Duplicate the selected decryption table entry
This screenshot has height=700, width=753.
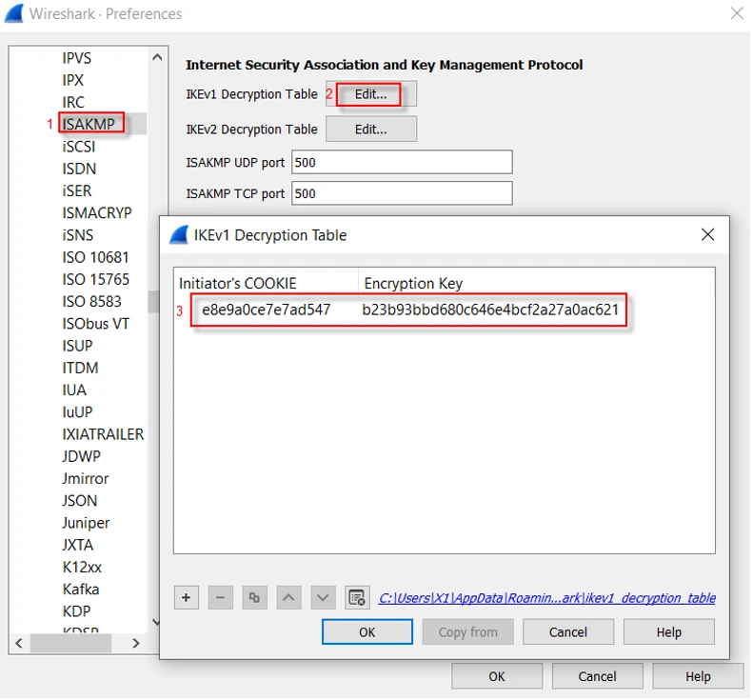coord(254,598)
